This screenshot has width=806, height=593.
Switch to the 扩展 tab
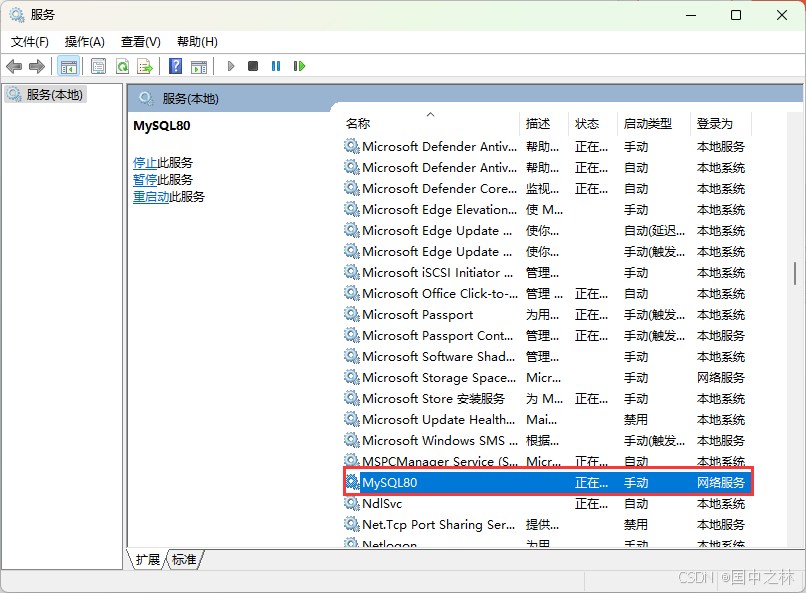point(148,559)
